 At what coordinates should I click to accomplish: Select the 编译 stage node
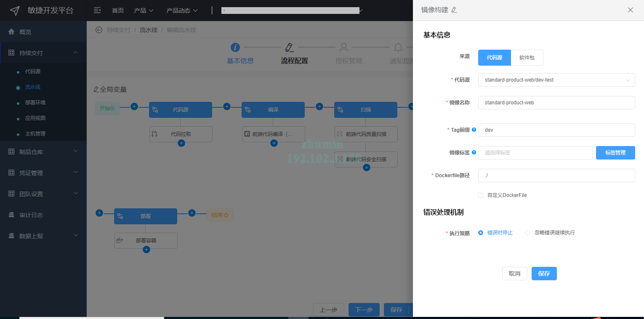273,109
